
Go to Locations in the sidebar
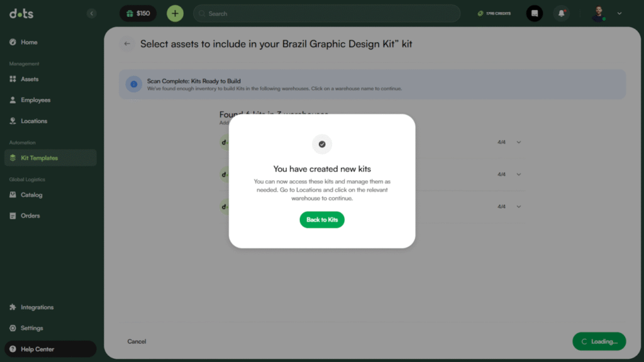coord(34,121)
